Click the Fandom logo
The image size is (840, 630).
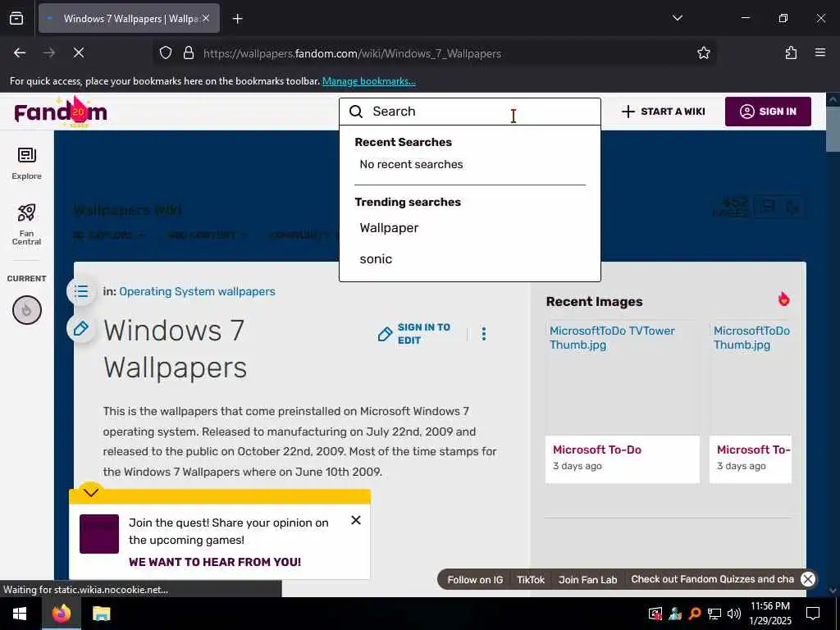pos(61,112)
